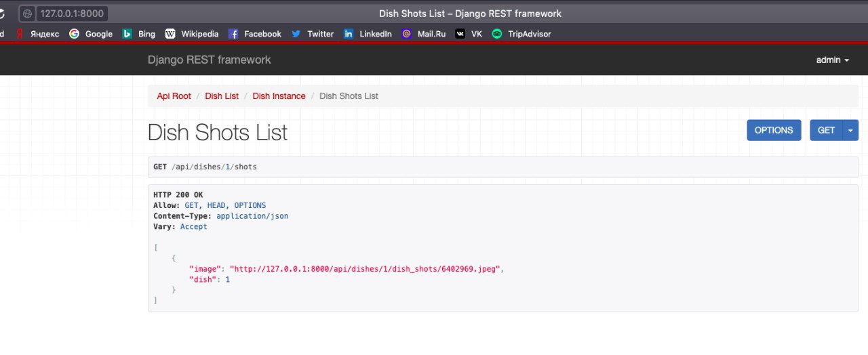Screen dimensions: 868x355
Task: Click the /api/dishes/1/shots request path
Action: tap(214, 167)
